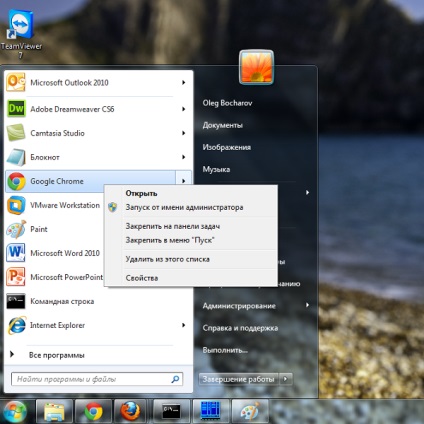Click the search magnifier icon
This screenshot has width=424, height=424.
175,379
